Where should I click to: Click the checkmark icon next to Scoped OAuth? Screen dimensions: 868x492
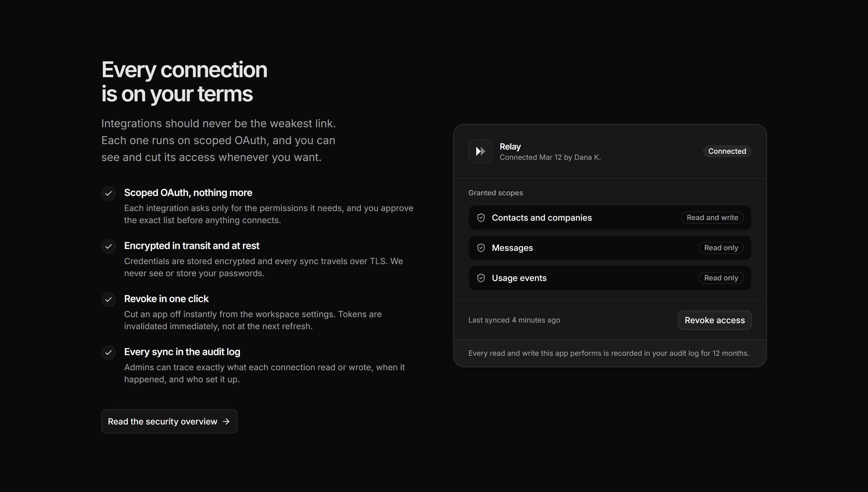coord(108,193)
